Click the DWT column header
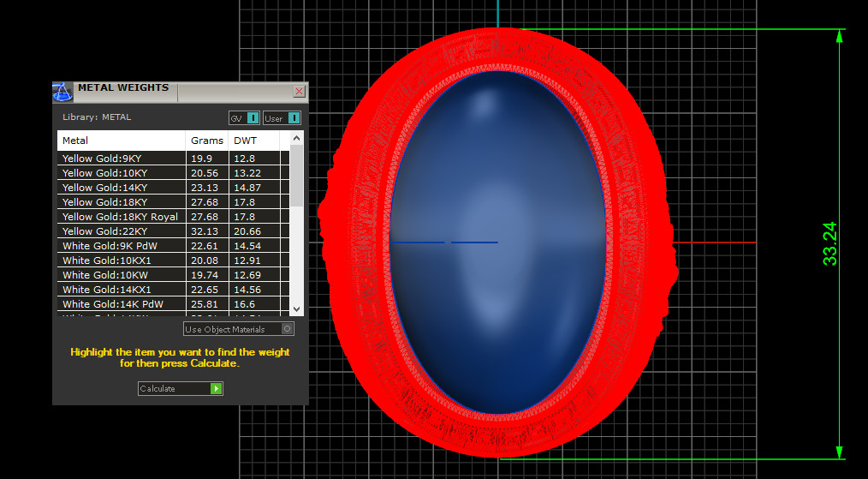Viewport: 868px width, 479px height. [x=253, y=141]
